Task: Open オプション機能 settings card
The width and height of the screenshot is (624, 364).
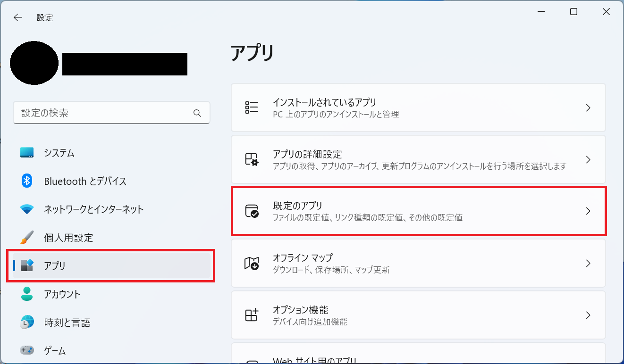Action: click(418, 315)
